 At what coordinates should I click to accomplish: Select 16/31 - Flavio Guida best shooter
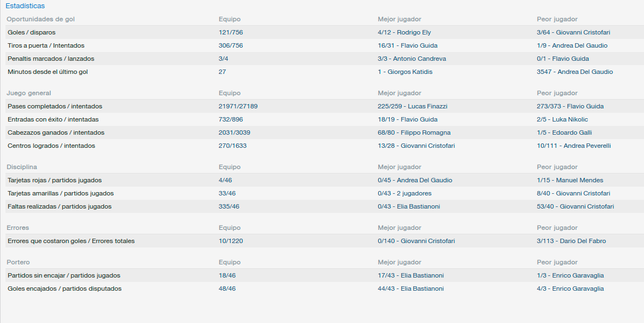(x=405, y=45)
